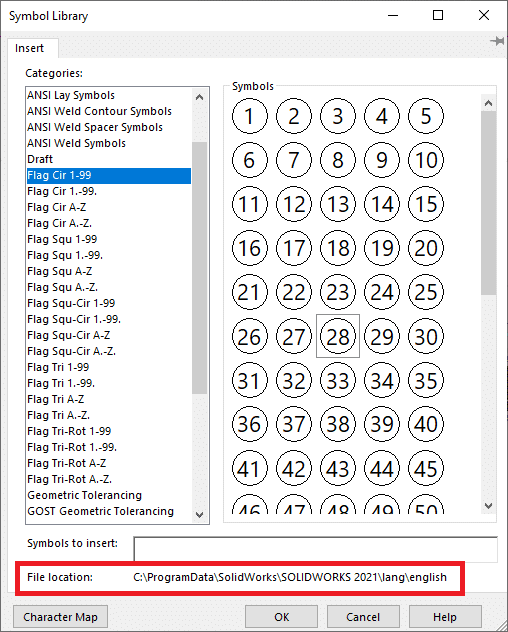Switch to the Insert tab
The height and width of the screenshot is (632, 508).
(x=29, y=48)
